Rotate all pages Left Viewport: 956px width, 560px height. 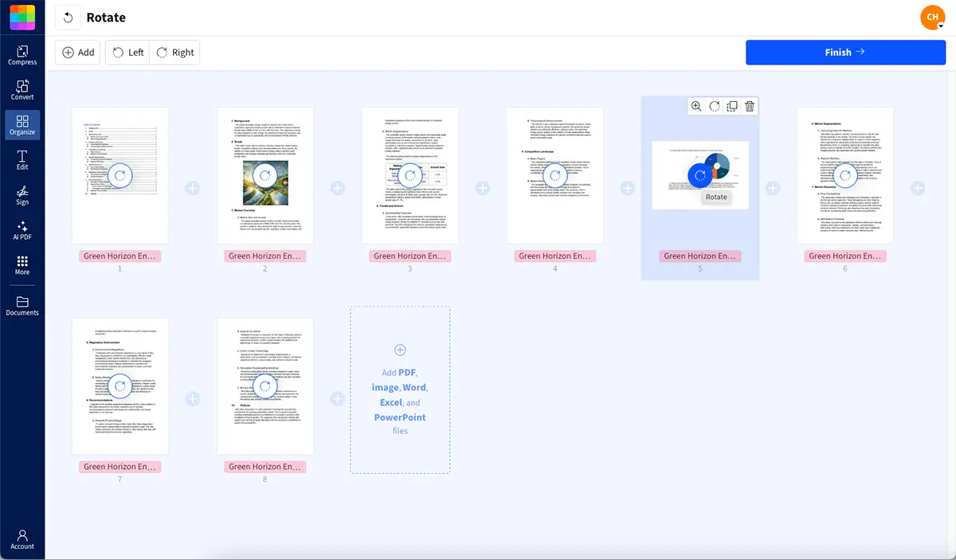pos(127,52)
